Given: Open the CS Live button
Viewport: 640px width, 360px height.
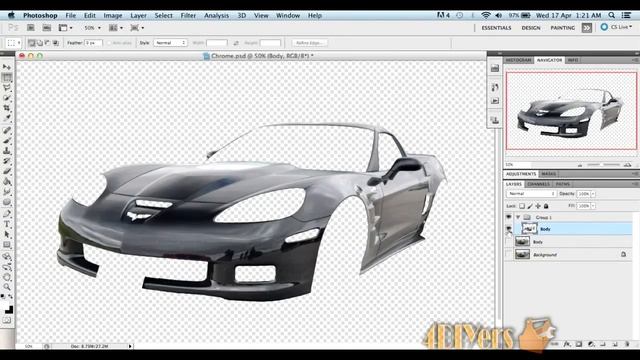Looking at the screenshot, I should (x=616, y=27).
